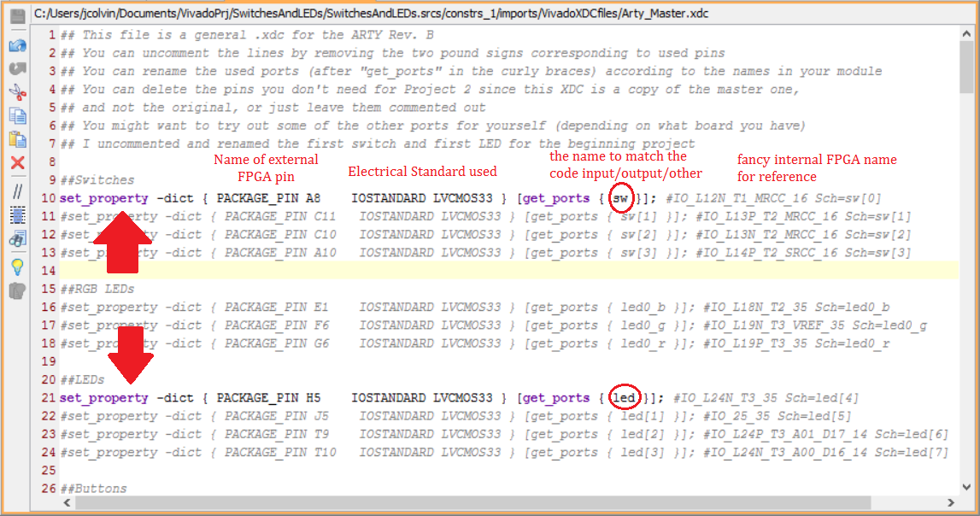Click the column selection mode icon

pos(17,215)
